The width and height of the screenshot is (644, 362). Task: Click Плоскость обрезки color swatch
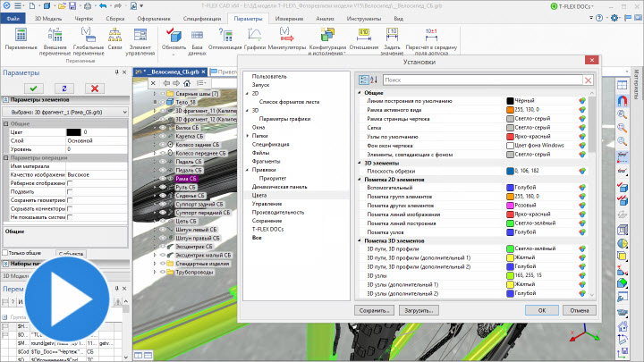point(510,171)
